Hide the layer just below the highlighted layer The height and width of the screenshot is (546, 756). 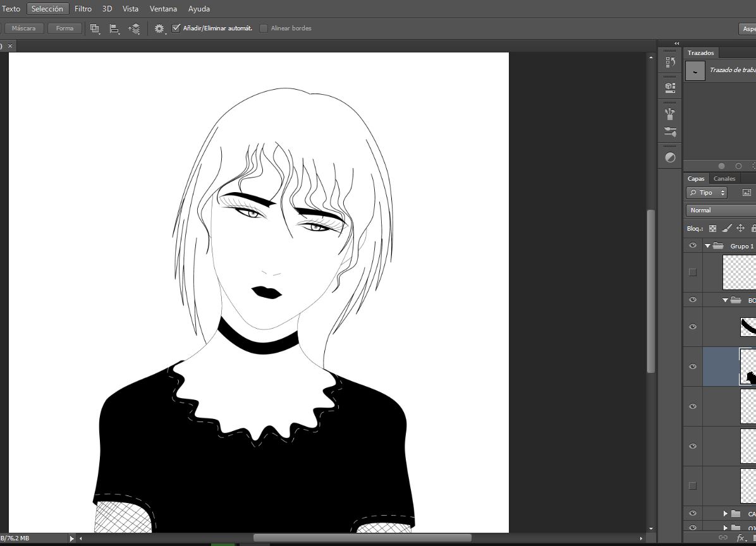pos(693,406)
